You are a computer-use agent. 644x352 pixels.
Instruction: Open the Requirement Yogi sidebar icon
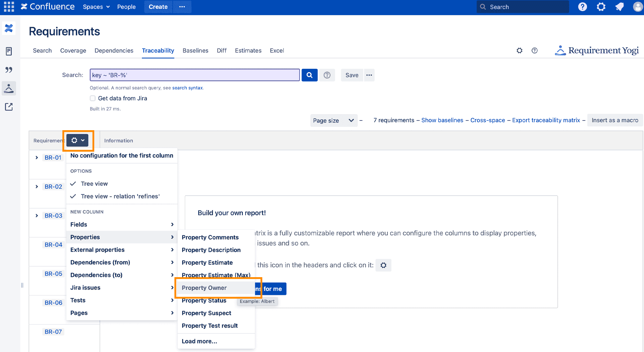(x=9, y=89)
